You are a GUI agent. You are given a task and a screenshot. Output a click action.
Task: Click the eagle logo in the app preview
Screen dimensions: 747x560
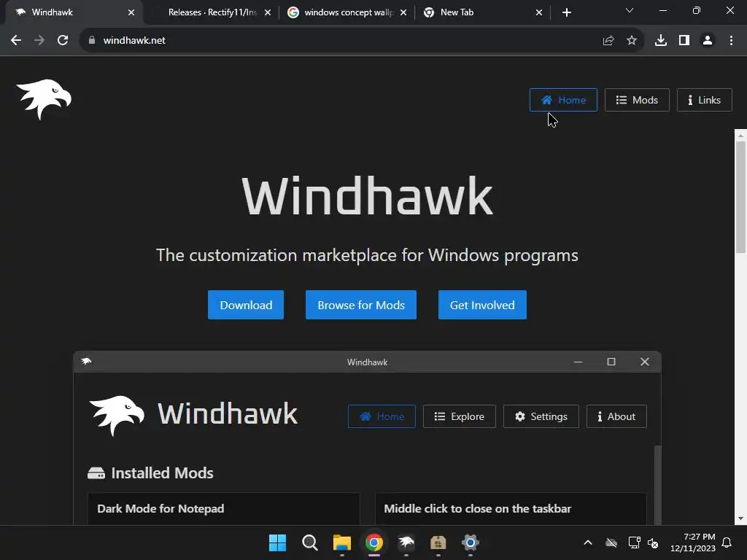117,415
